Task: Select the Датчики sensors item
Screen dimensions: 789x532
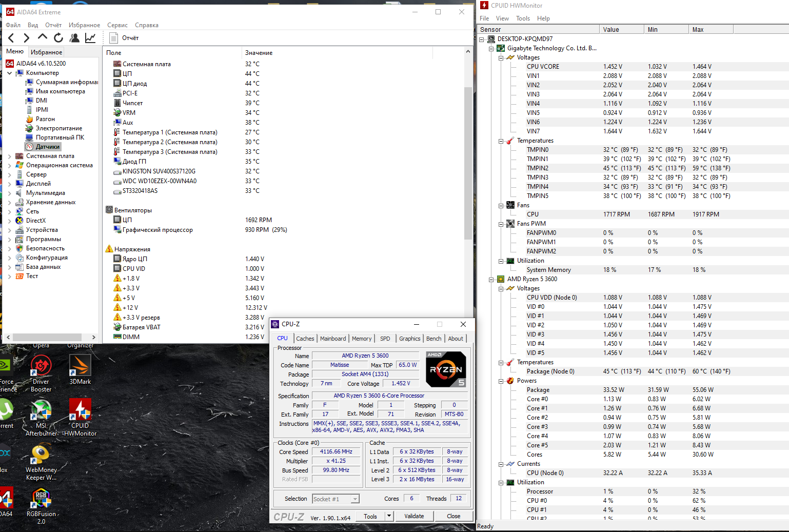Action: pos(43,147)
